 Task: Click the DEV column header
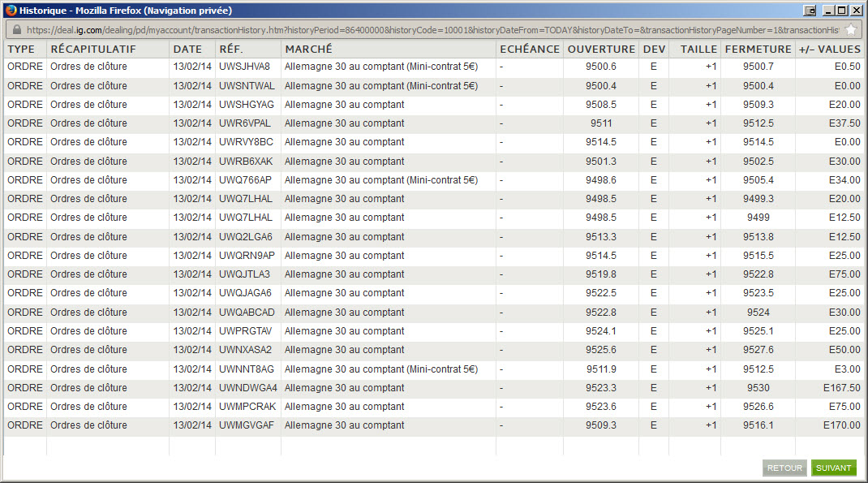click(x=655, y=50)
